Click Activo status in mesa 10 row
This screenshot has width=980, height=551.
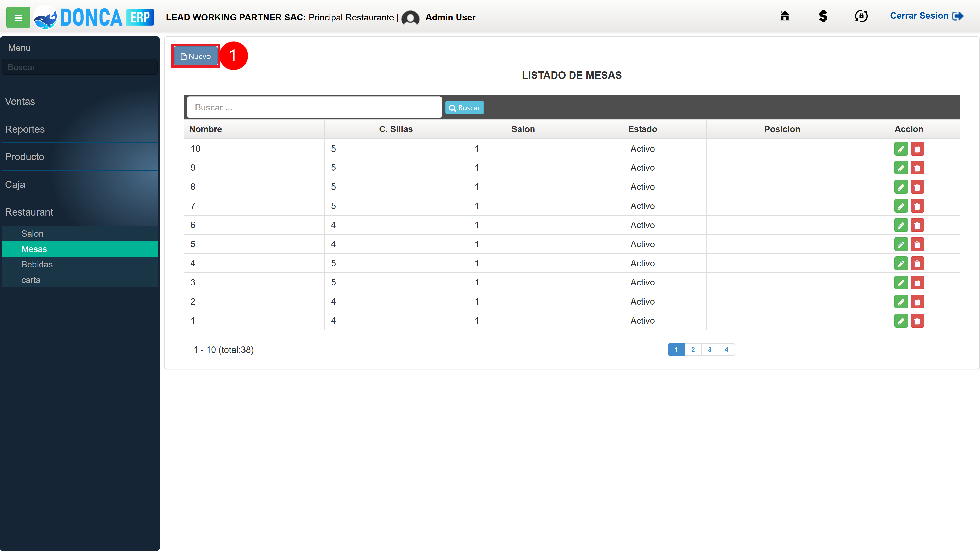pyautogui.click(x=642, y=149)
